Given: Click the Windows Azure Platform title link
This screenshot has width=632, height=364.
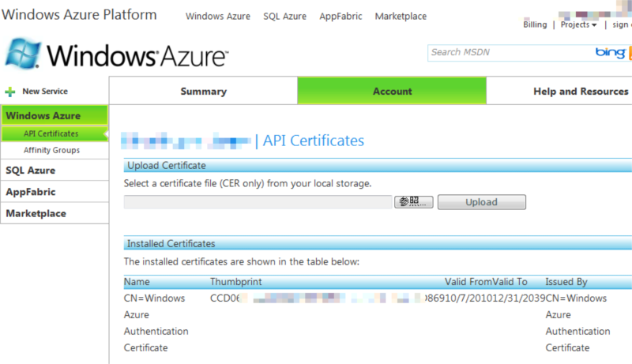Looking at the screenshot, I should [x=79, y=15].
